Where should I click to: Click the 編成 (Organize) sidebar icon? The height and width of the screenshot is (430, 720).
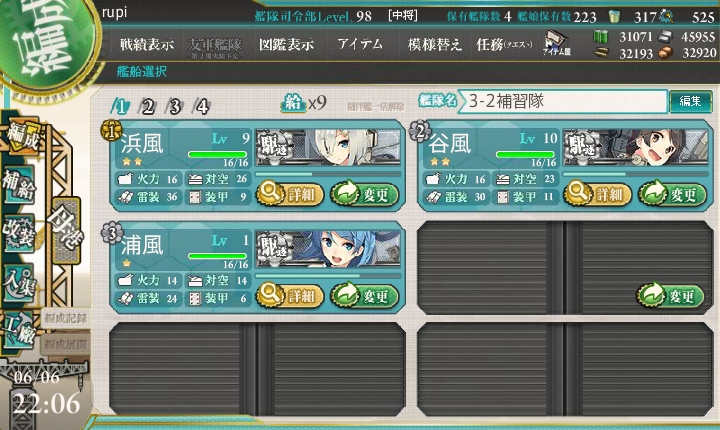[23, 137]
